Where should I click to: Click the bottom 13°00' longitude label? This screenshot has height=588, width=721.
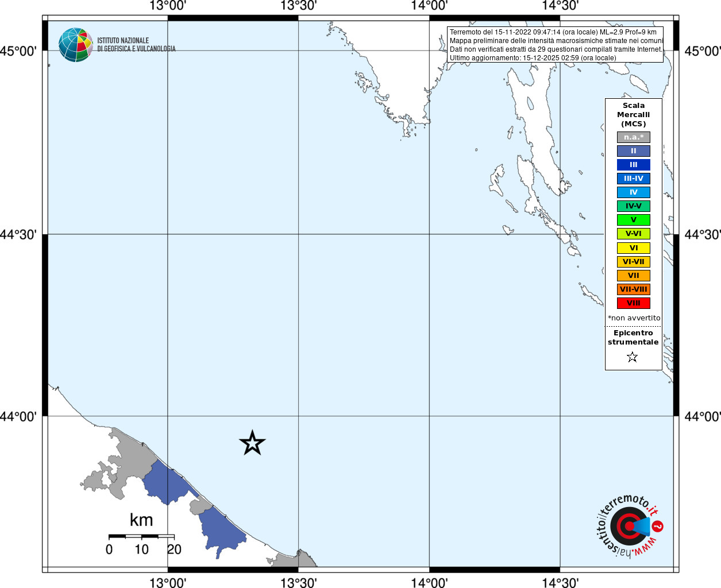168,582
